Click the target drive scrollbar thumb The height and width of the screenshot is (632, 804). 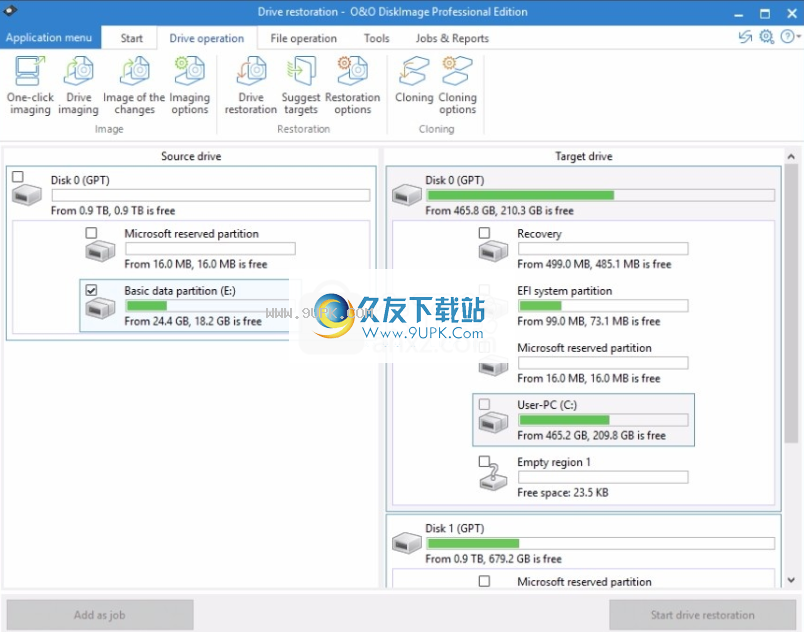[791, 303]
